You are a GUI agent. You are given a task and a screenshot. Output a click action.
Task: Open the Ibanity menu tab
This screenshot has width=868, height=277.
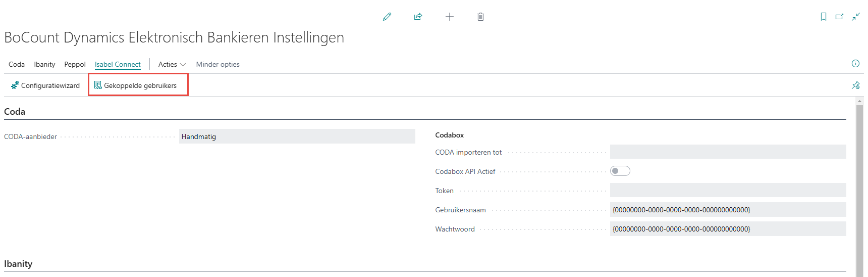click(x=44, y=64)
